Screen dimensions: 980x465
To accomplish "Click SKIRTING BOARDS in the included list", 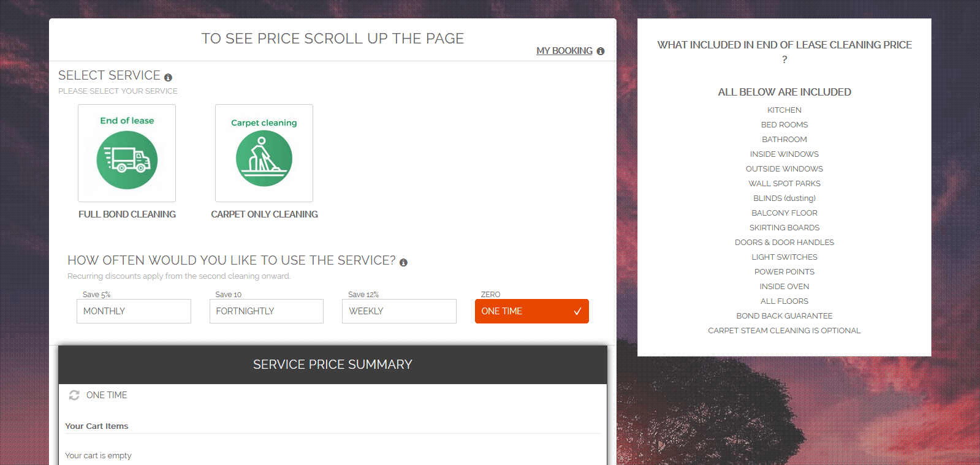I will (784, 228).
